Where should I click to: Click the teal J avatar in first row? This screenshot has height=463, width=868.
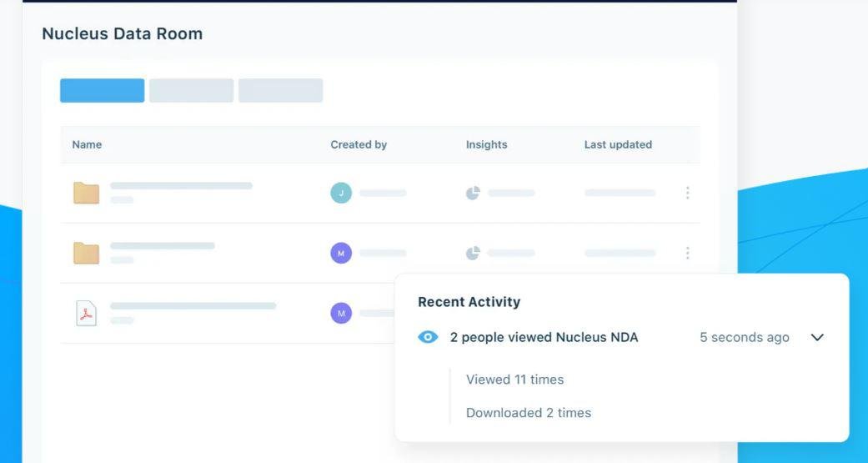click(x=341, y=194)
